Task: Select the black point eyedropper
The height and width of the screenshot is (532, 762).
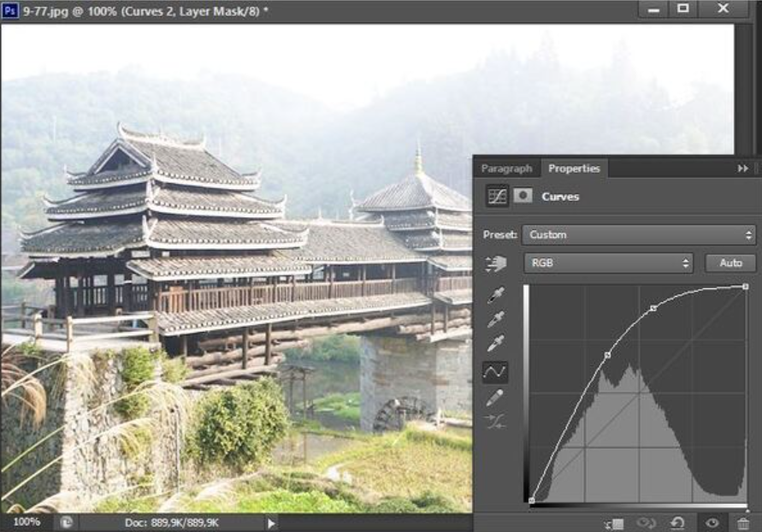Action: pyautogui.click(x=495, y=295)
